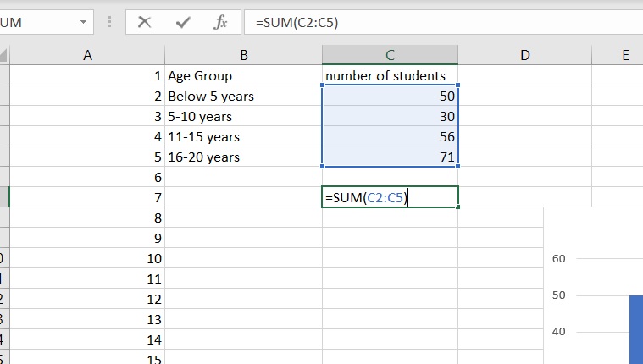The image size is (643, 364).
Task: Select the '11-15 years' cell
Action: click(244, 136)
